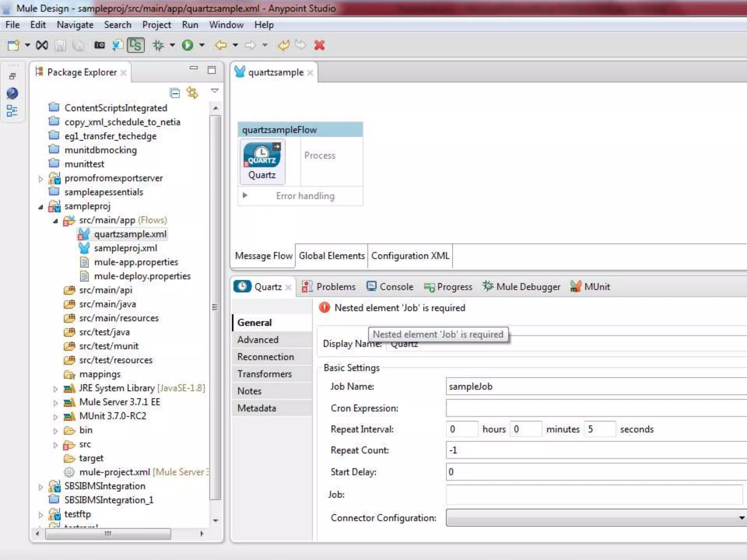747x560 pixels.
Task: Select the Advanced settings section
Action: 258,340
